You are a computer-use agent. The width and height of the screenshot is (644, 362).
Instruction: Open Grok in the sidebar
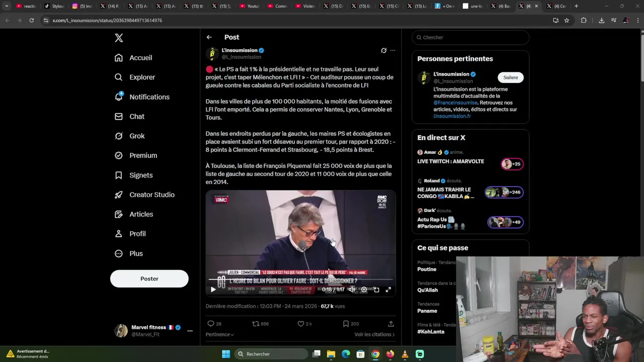130,136
